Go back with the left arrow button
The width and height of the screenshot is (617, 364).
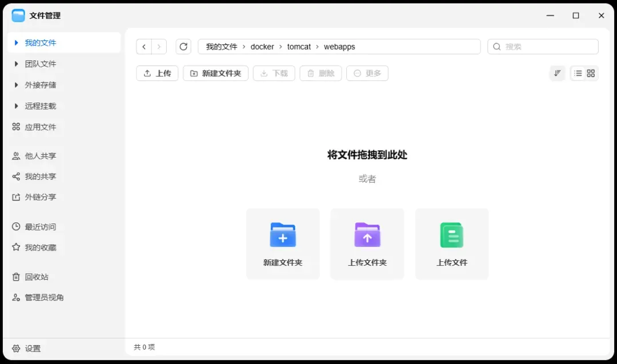click(x=144, y=47)
